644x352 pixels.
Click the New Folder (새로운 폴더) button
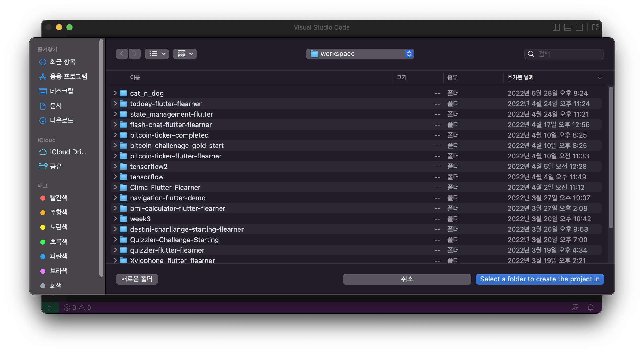click(x=137, y=279)
